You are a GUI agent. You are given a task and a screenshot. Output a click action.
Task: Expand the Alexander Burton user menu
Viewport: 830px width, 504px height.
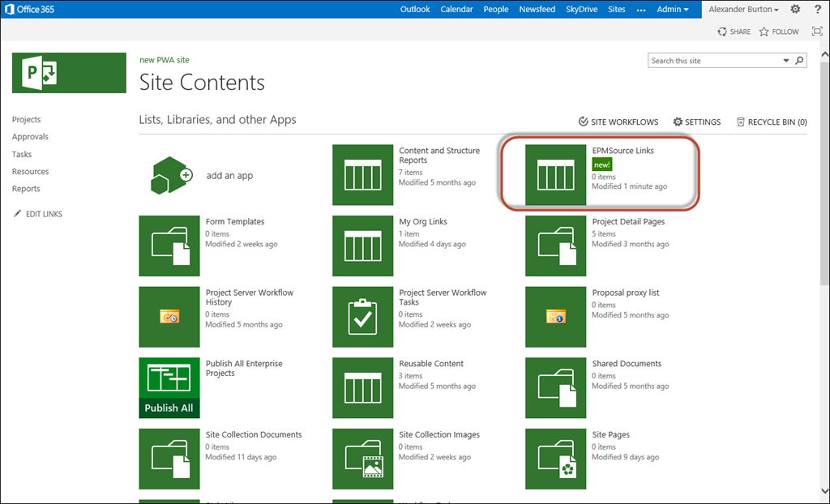click(x=744, y=9)
